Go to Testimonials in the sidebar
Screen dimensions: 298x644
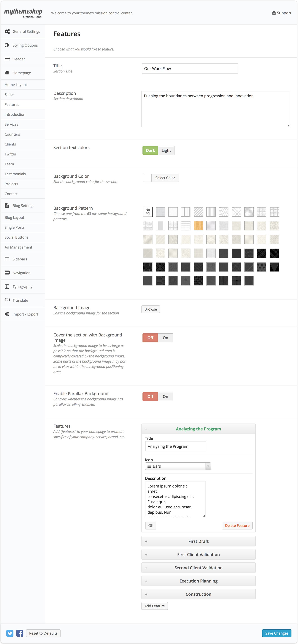tap(15, 174)
